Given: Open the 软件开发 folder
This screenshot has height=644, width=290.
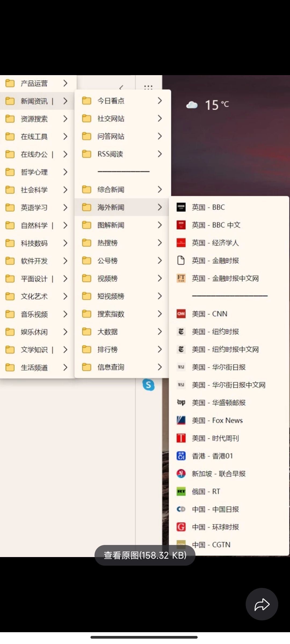Looking at the screenshot, I should 37,261.
